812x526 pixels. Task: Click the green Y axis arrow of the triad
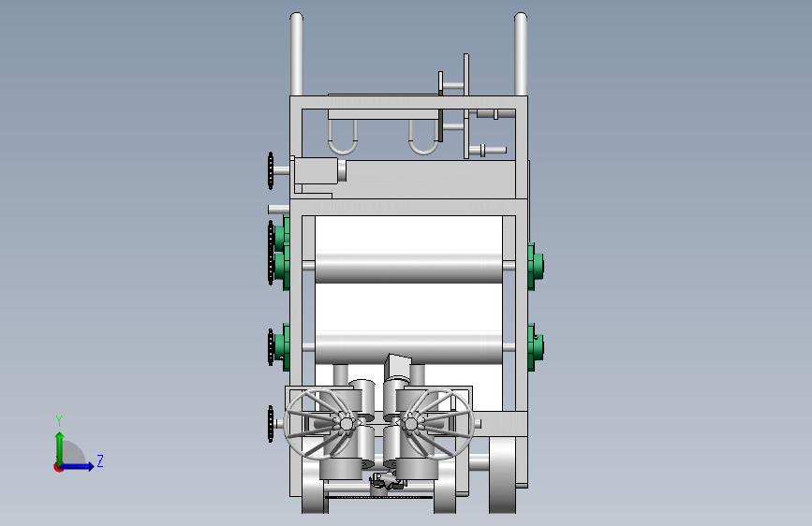59,447
